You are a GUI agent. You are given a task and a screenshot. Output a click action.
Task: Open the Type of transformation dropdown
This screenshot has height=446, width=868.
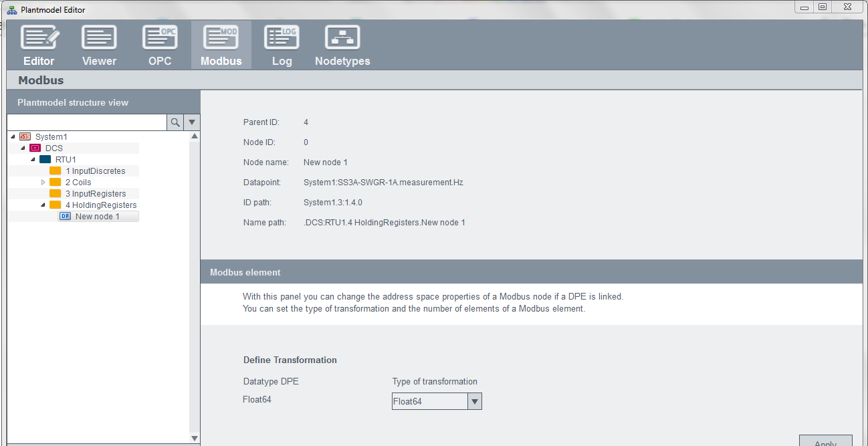[474, 401]
